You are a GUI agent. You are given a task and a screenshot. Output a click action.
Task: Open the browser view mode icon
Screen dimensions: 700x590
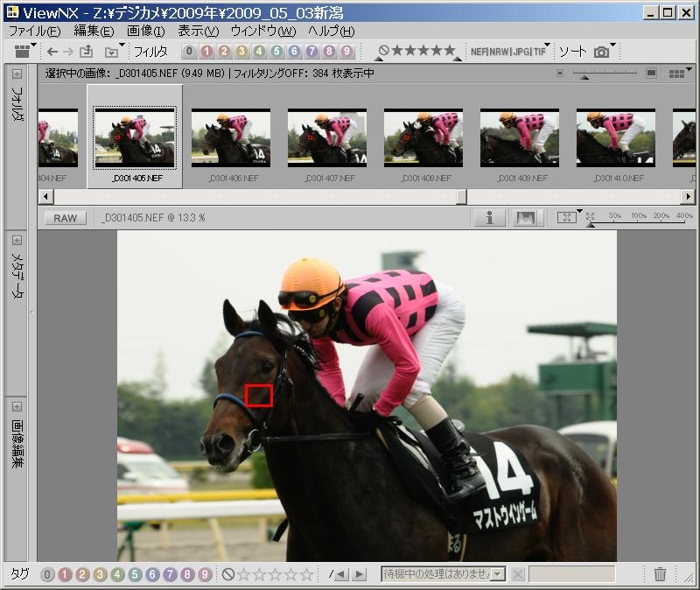tap(23, 52)
